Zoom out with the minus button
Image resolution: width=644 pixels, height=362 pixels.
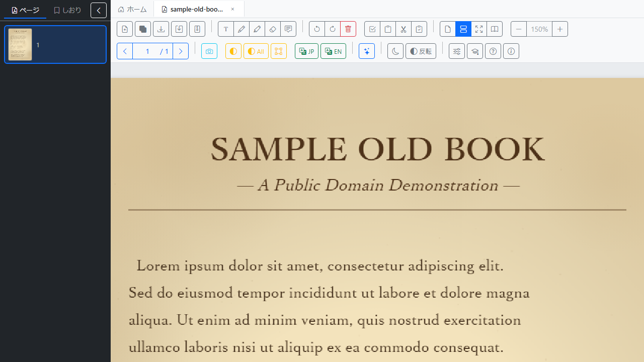[519, 29]
